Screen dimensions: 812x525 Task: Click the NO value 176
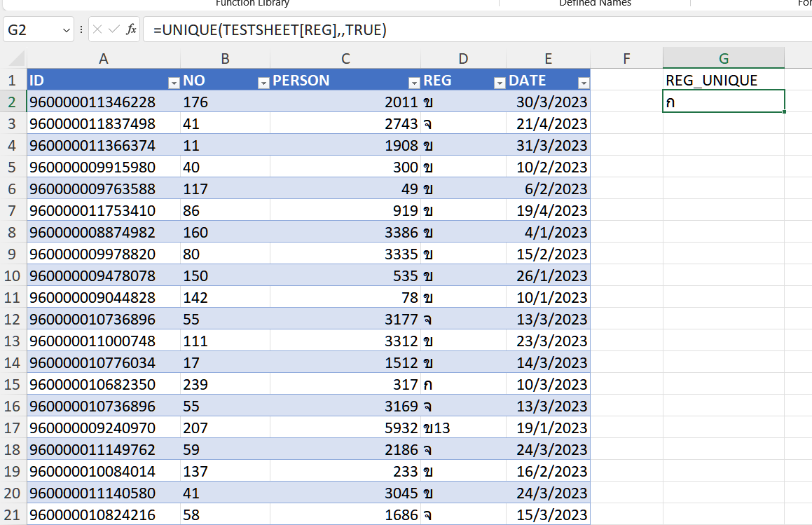[226, 102]
